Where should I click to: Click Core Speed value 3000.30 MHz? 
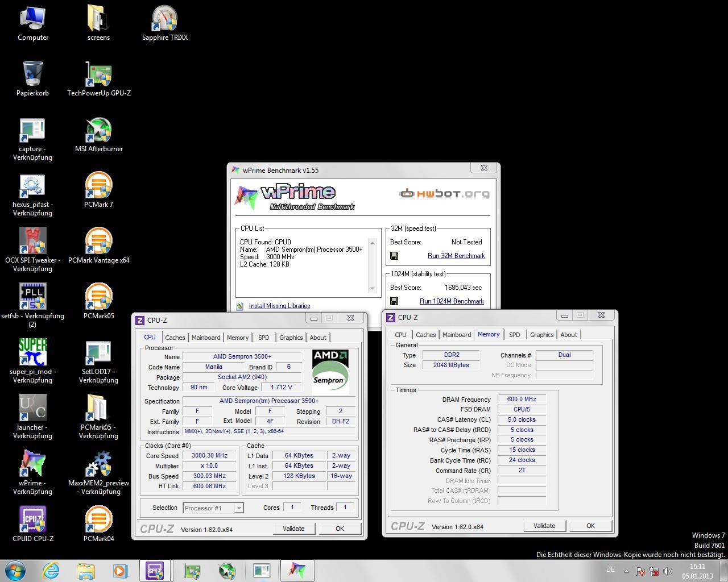coord(209,456)
